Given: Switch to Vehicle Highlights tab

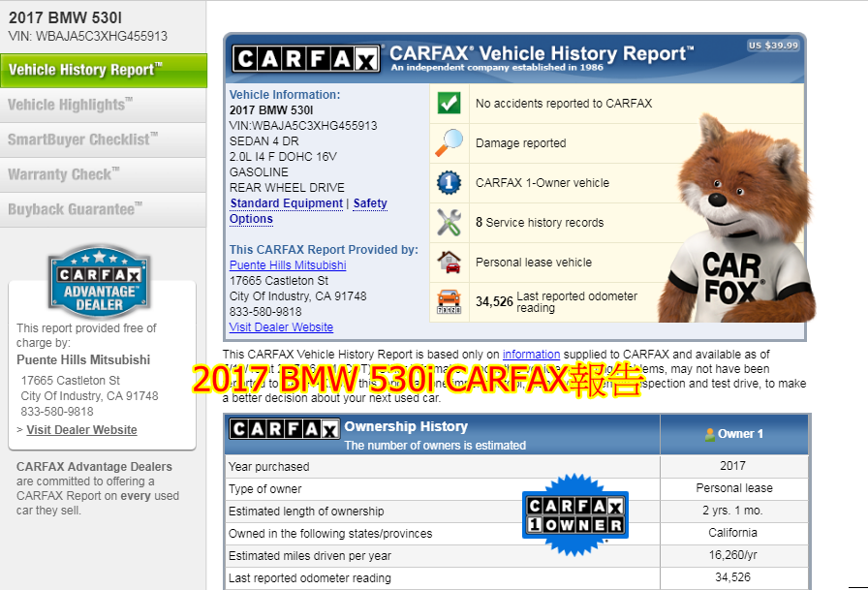Looking at the screenshot, I should [x=103, y=106].
